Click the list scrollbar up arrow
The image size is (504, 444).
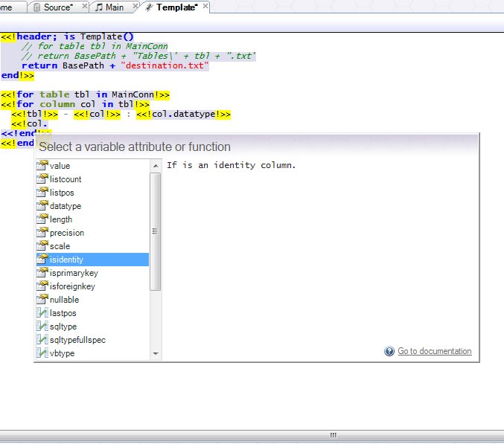(156, 166)
